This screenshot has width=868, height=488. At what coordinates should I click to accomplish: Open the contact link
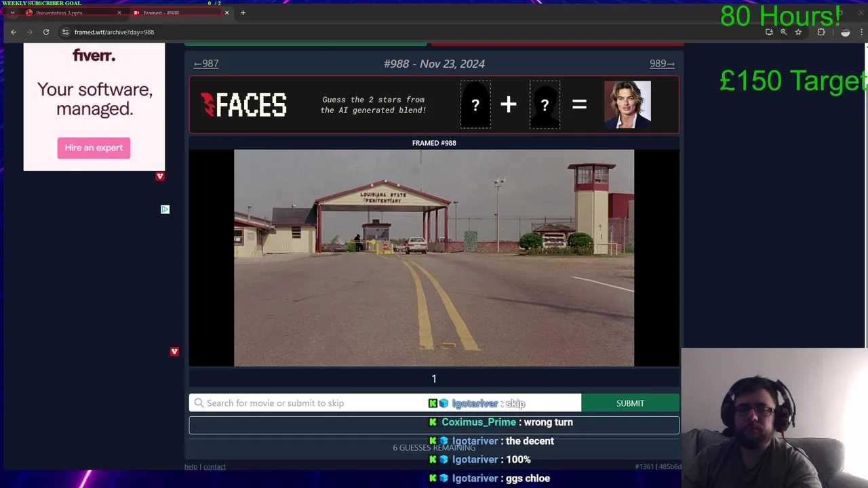tap(214, 466)
